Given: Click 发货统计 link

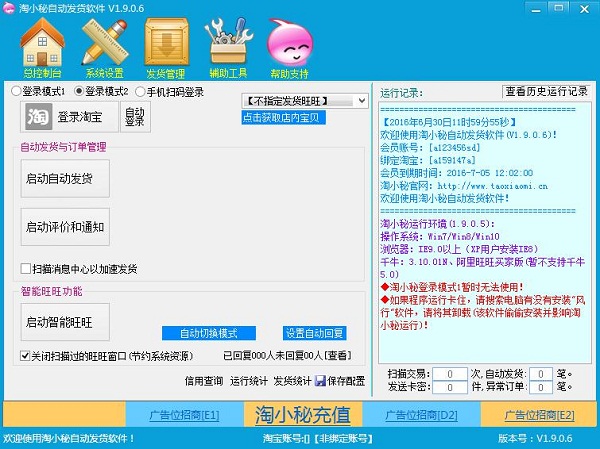Looking at the screenshot, I should point(292,381).
